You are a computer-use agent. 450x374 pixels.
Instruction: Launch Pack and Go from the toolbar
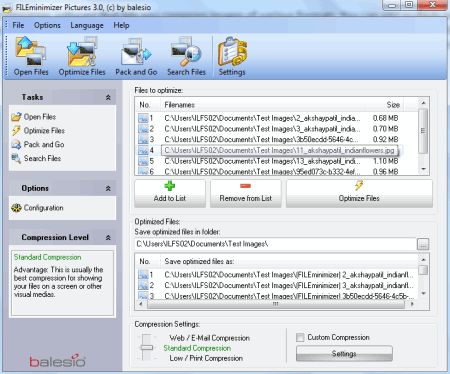tap(136, 56)
